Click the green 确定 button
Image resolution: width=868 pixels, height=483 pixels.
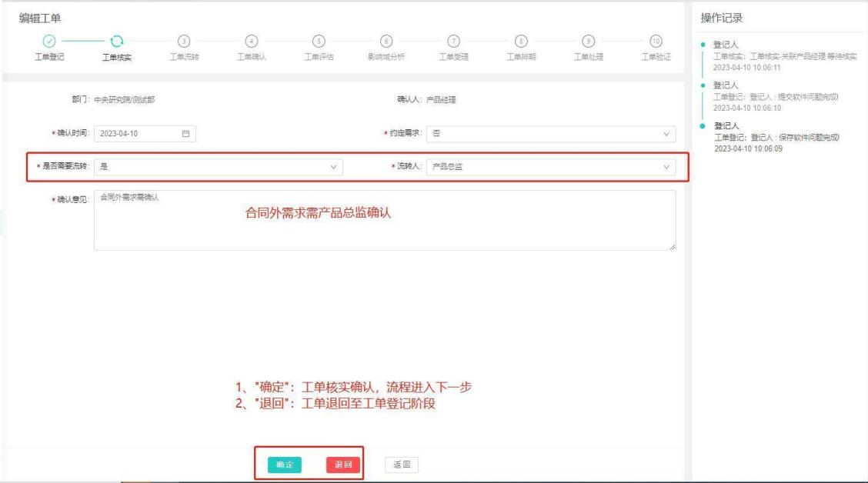tap(285, 465)
